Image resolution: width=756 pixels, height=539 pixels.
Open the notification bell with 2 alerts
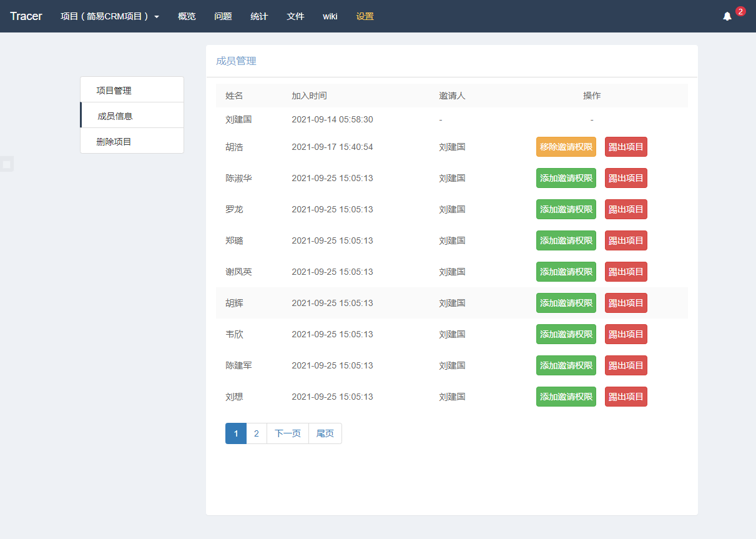[727, 16]
